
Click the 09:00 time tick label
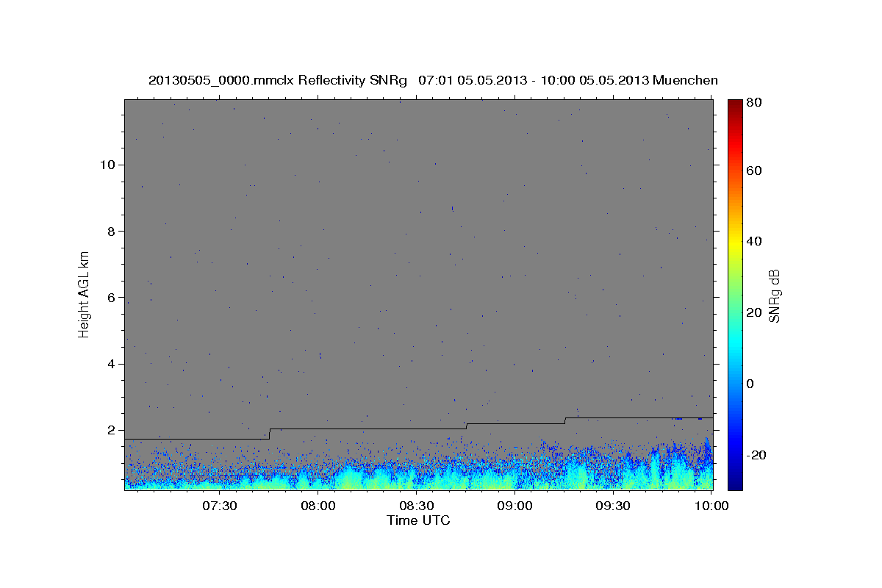pyautogui.click(x=515, y=506)
